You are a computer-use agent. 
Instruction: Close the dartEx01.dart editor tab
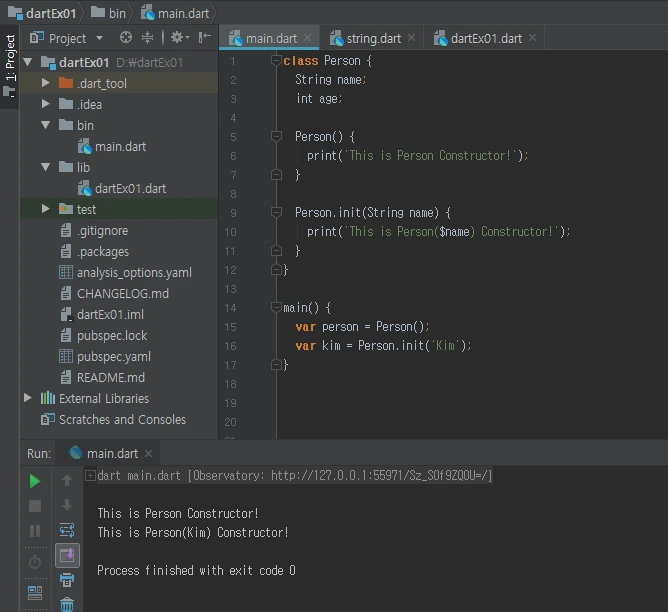(533, 38)
